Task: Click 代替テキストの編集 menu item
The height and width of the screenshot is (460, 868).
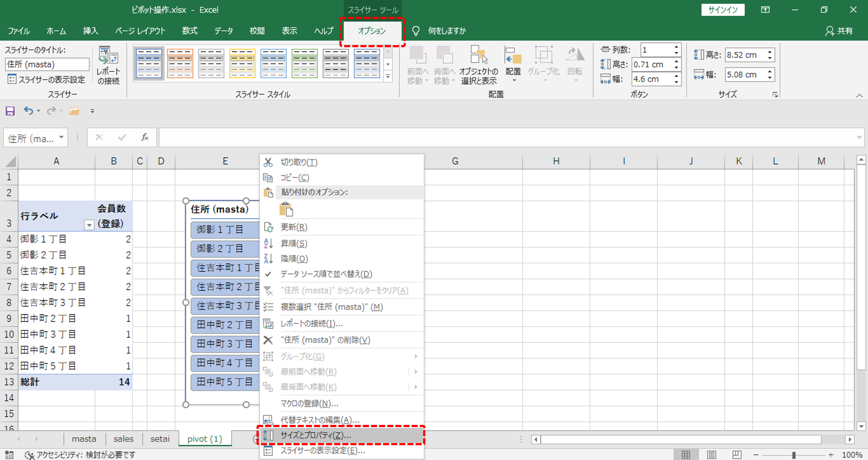Action: click(x=342, y=420)
